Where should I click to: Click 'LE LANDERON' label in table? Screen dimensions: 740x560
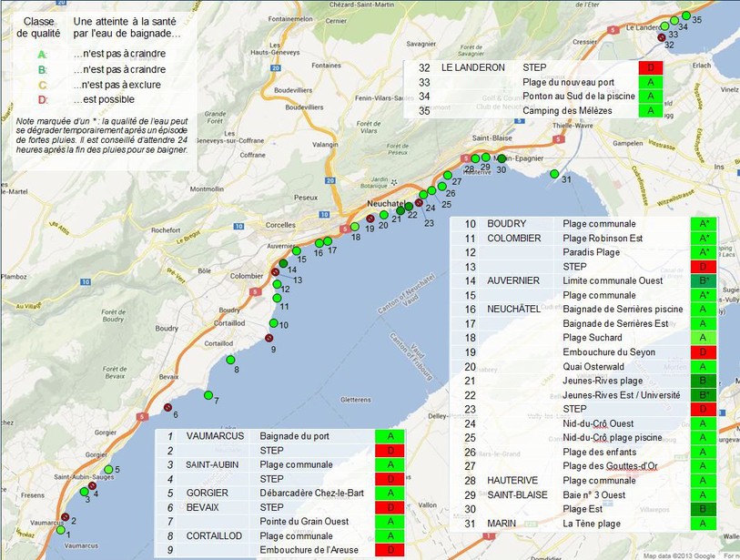(473, 67)
